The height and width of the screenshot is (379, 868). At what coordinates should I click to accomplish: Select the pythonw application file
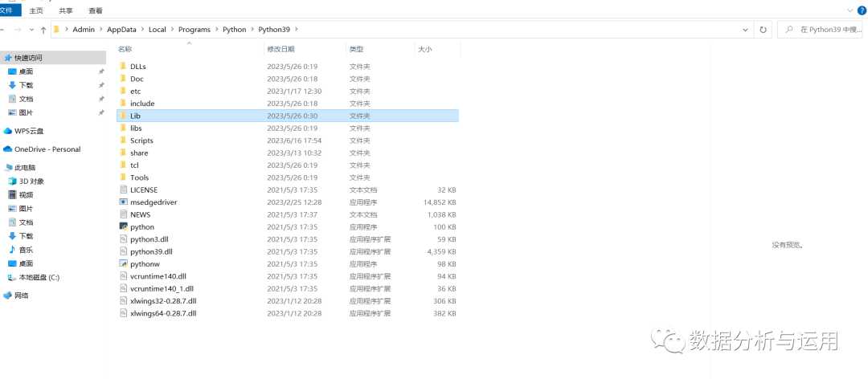[x=144, y=264]
